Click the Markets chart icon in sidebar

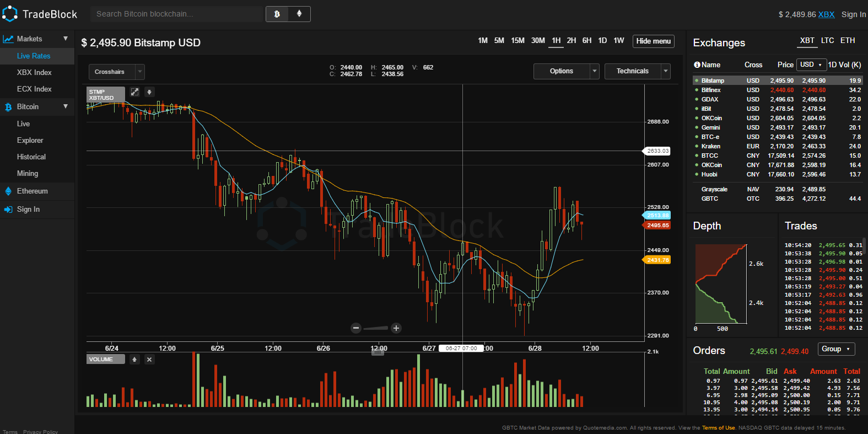(8, 39)
